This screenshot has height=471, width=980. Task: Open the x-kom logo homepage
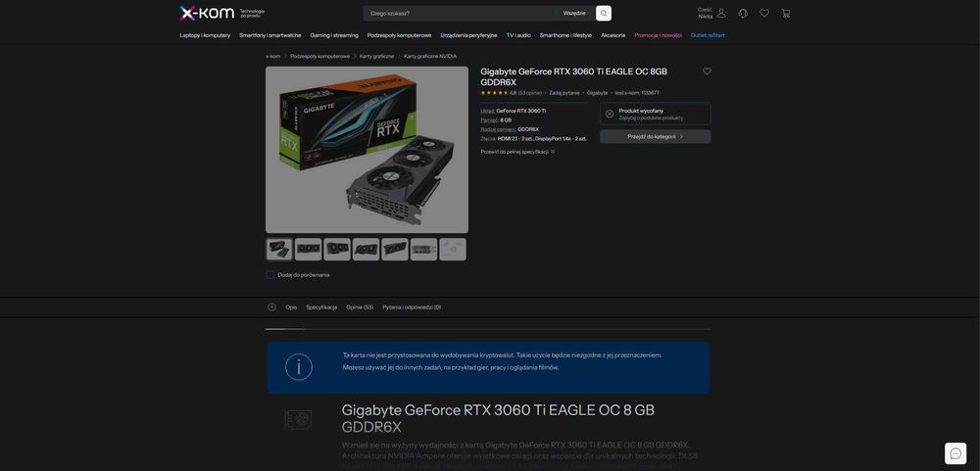[207, 13]
